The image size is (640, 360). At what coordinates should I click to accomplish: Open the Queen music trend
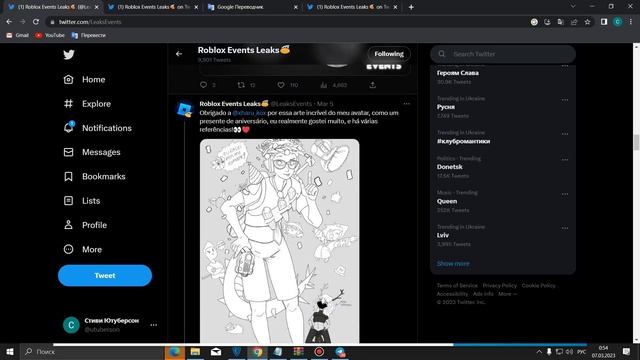[x=447, y=201]
